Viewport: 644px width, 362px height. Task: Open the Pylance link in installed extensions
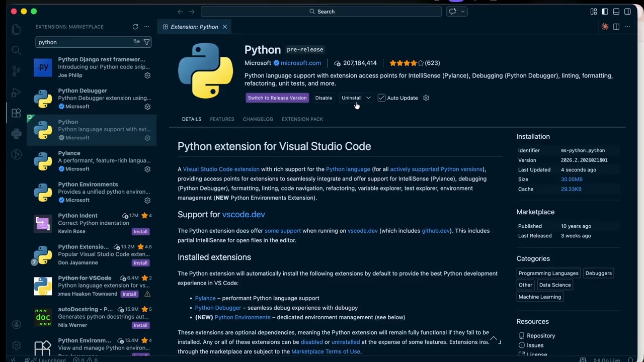pyautogui.click(x=205, y=298)
